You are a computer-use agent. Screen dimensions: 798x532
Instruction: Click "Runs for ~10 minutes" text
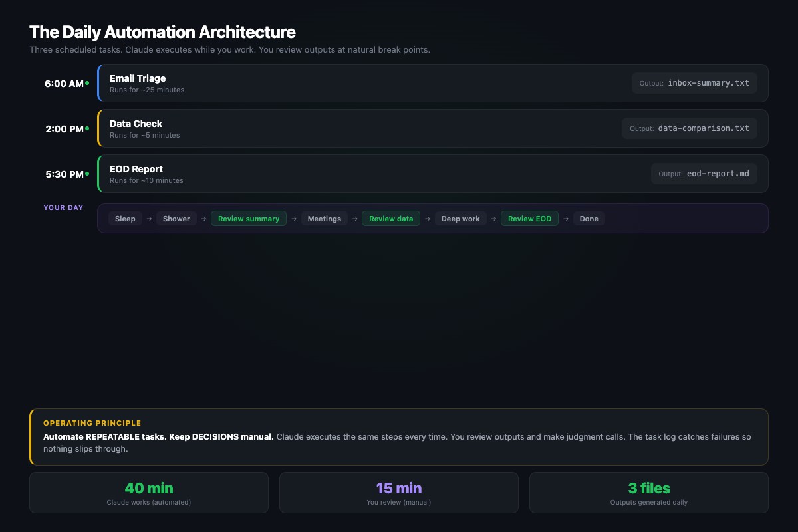click(x=146, y=180)
